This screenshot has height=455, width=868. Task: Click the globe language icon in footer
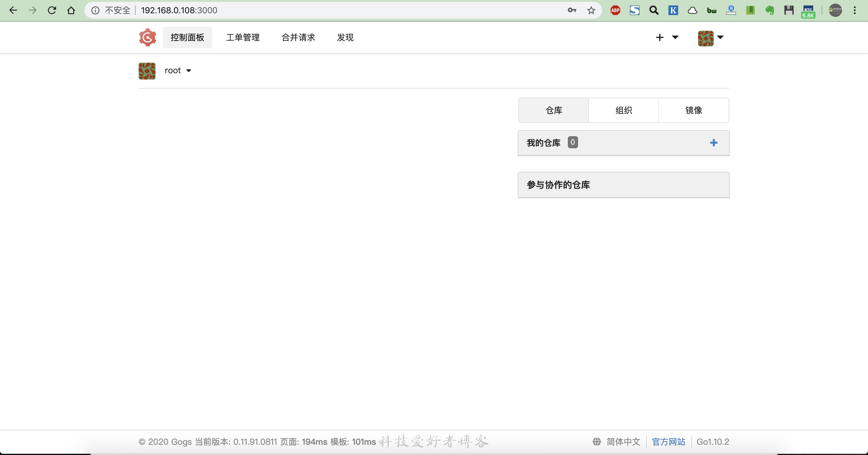tap(596, 441)
